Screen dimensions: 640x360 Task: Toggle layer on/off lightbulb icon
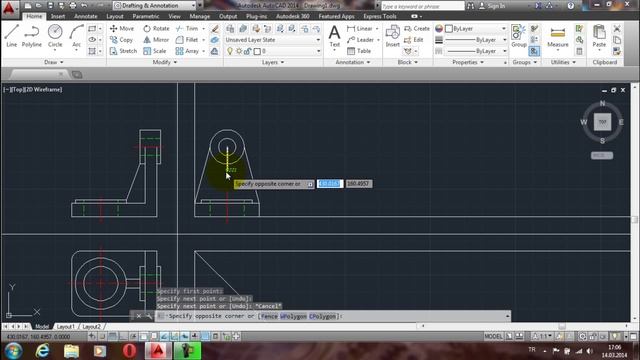pos(230,51)
